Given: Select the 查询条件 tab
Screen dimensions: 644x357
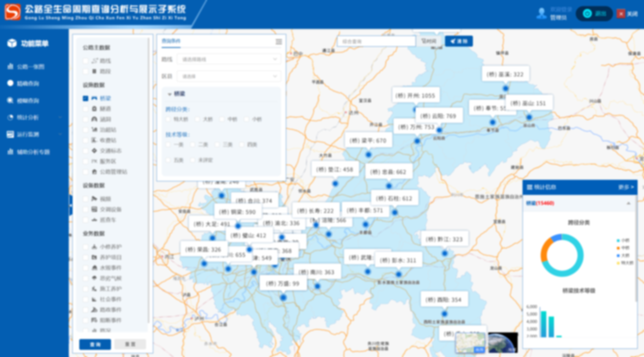Looking at the screenshot, I should (x=171, y=41).
